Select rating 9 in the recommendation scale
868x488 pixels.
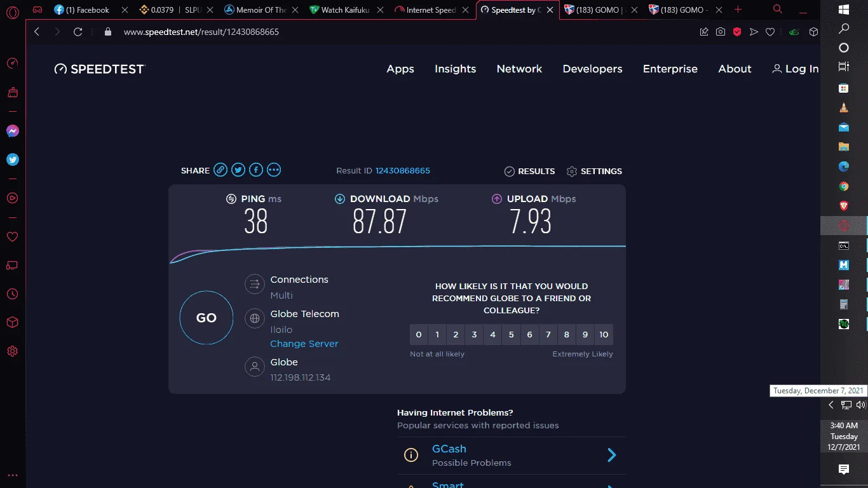pyautogui.click(x=585, y=334)
